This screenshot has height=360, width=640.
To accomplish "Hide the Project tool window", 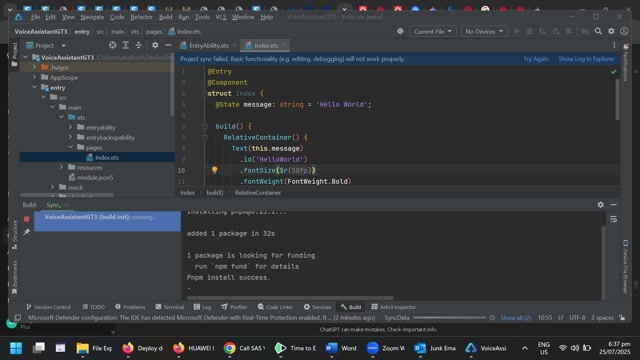I will [168, 45].
